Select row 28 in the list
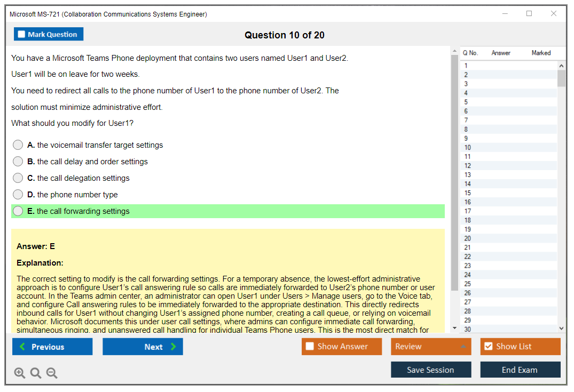 coord(509,311)
